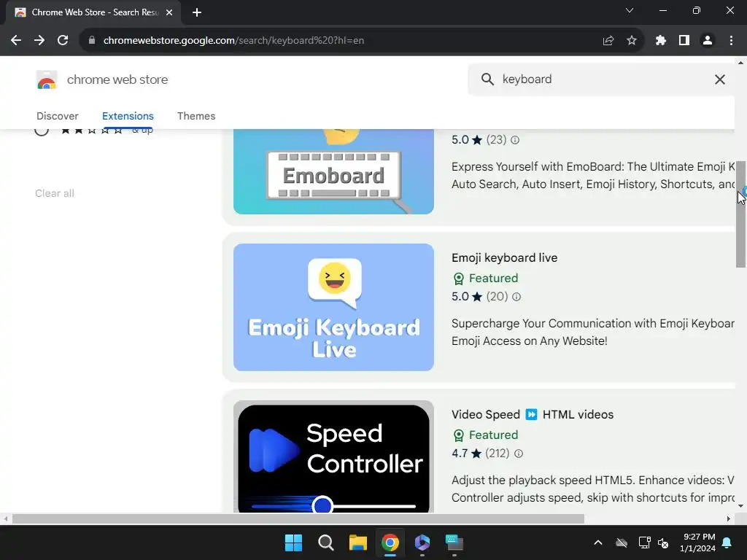Open the clock showing 9:27 PM
Viewport: 747px width, 560px height.
[x=697, y=542]
